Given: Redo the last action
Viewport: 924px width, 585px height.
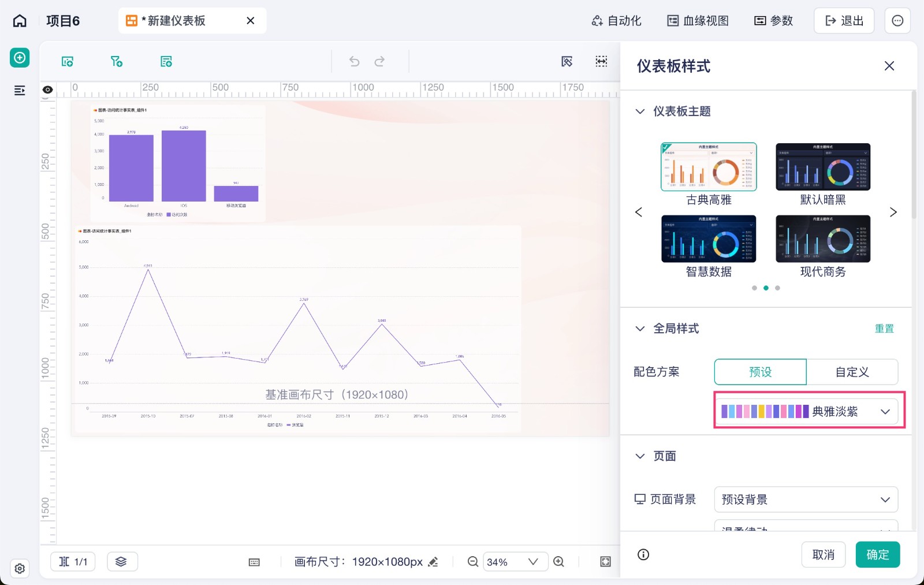Looking at the screenshot, I should click(x=379, y=61).
